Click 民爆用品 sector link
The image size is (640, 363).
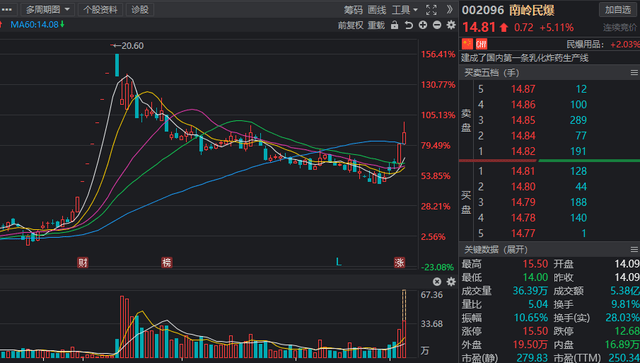click(x=585, y=44)
